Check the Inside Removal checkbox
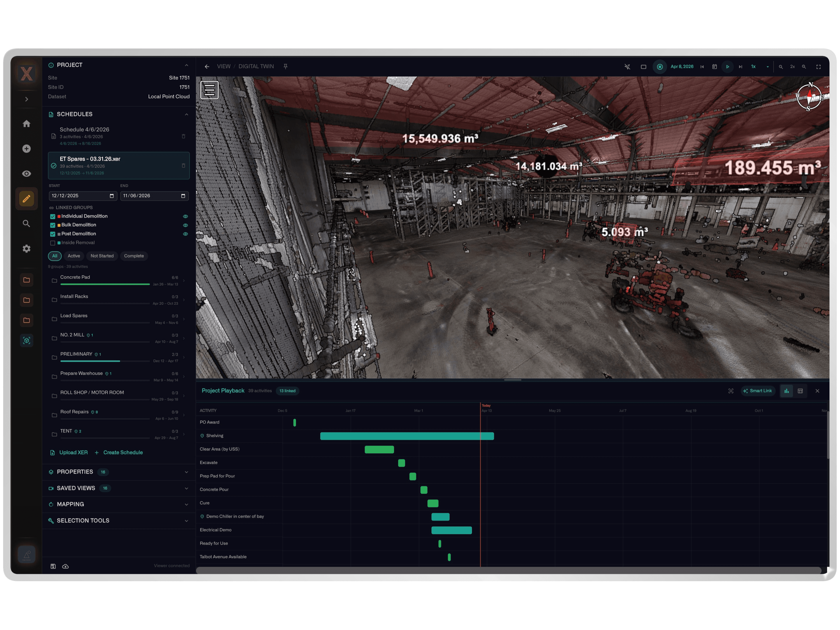The image size is (840, 630). pos(53,243)
